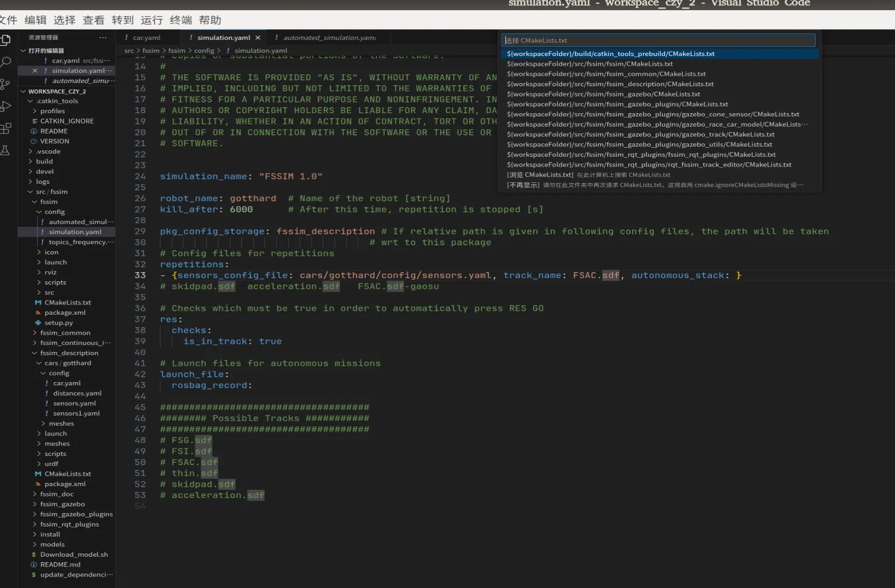This screenshot has height=588, width=895.
Task: Open the Run and Debug view
Action: click(5, 106)
